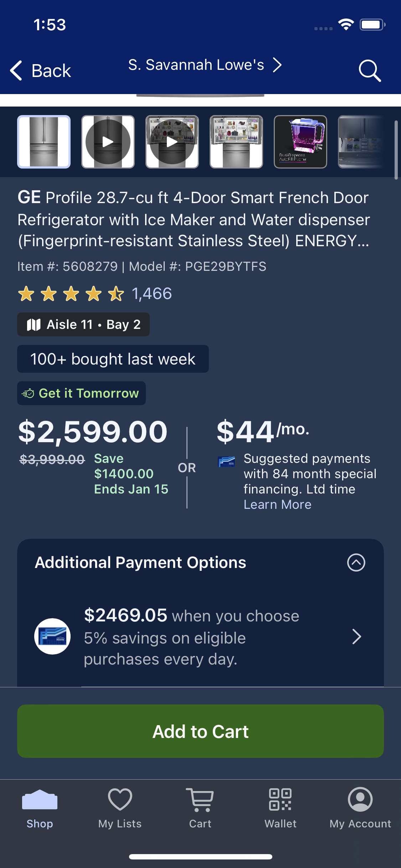Tap the Lowe's card icon near financing text

point(226,462)
